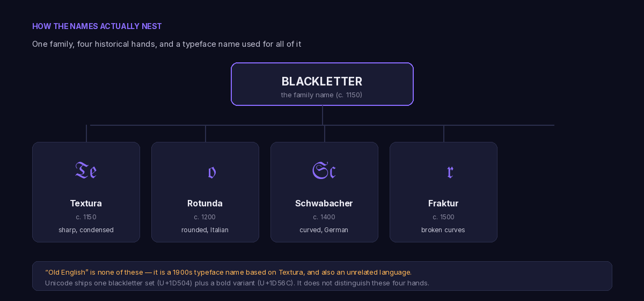Click 'broken curves' description text
644x301 pixels.
click(x=443, y=230)
